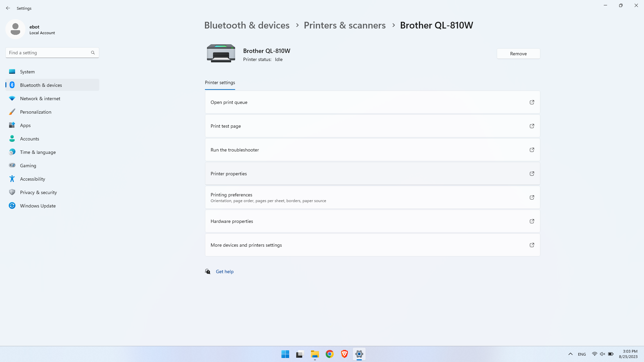Open File Explorer from the taskbar
This screenshot has width=644, height=362.
point(315,354)
